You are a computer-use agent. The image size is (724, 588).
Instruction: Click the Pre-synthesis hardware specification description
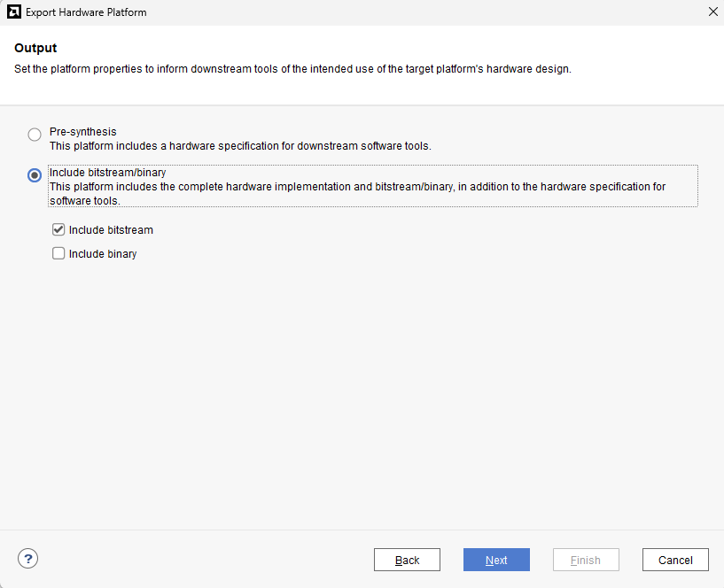240,145
